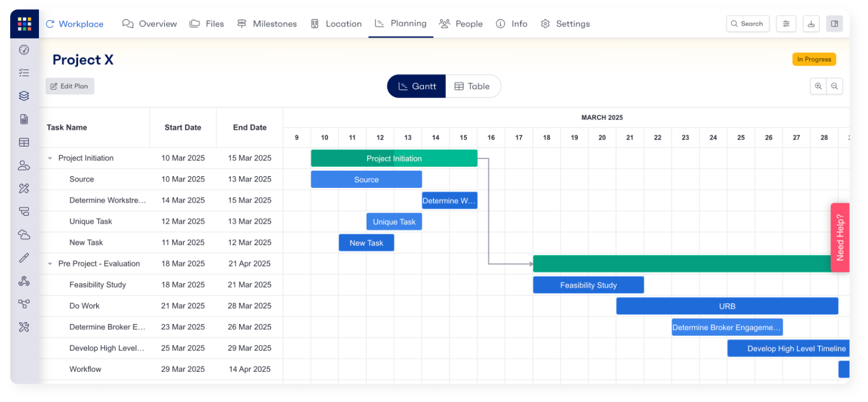The image size is (868, 402).
Task: Click the Start Date column header
Action: point(183,127)
